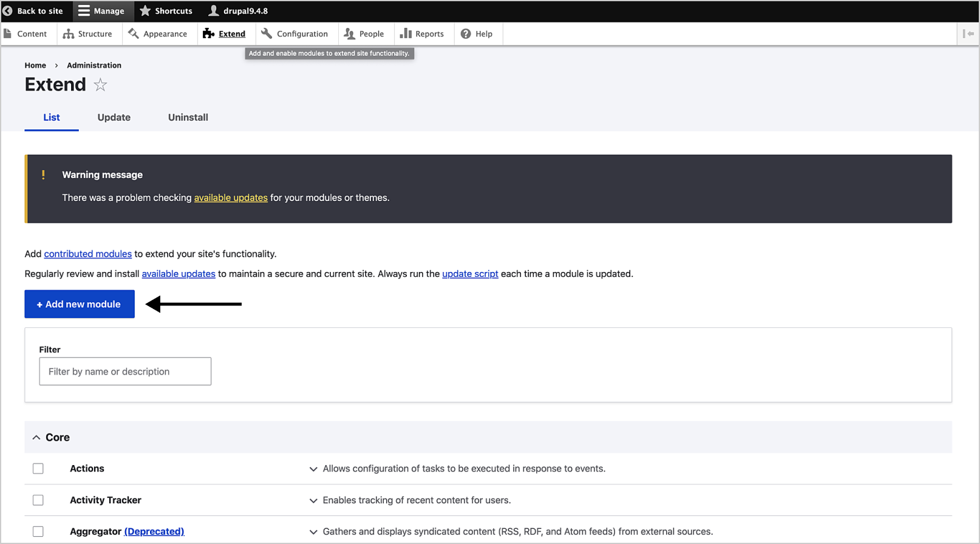The height and width of the screenshot is (544, 980).
Task: Collapse the Core modules section
Action: tap(36, 437)
